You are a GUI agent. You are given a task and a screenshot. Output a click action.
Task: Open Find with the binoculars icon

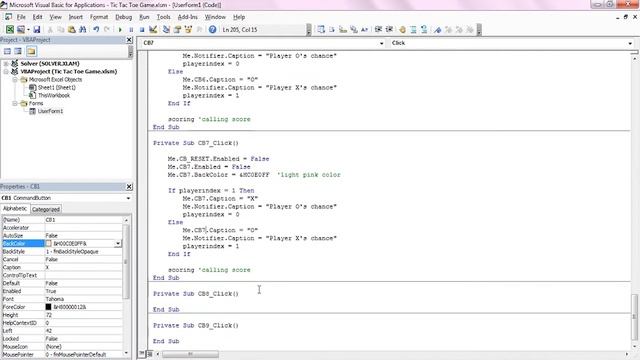click(x=82, y=29)
